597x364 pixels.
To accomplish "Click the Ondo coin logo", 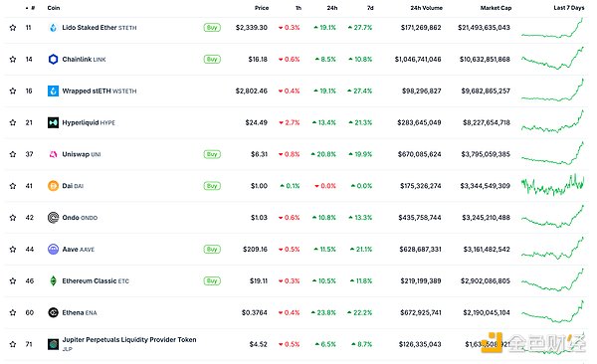I will [54, 218].
